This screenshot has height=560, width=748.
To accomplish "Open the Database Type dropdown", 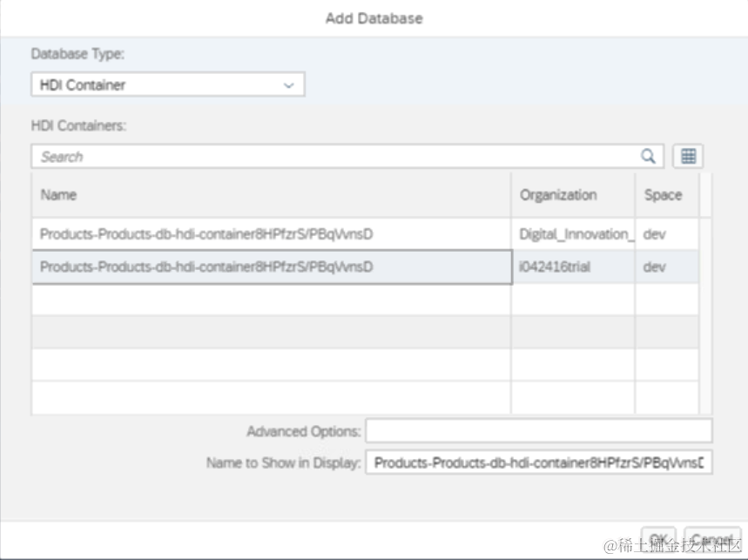I will (168, 84).
